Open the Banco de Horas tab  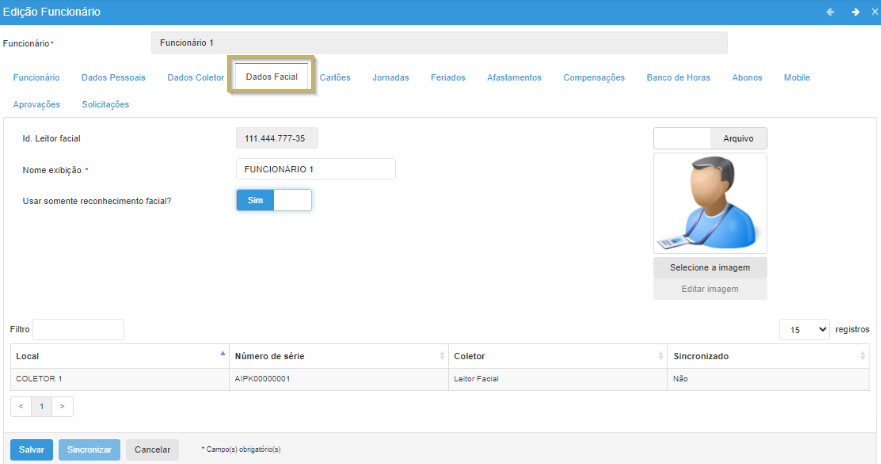tap(678, 77)
